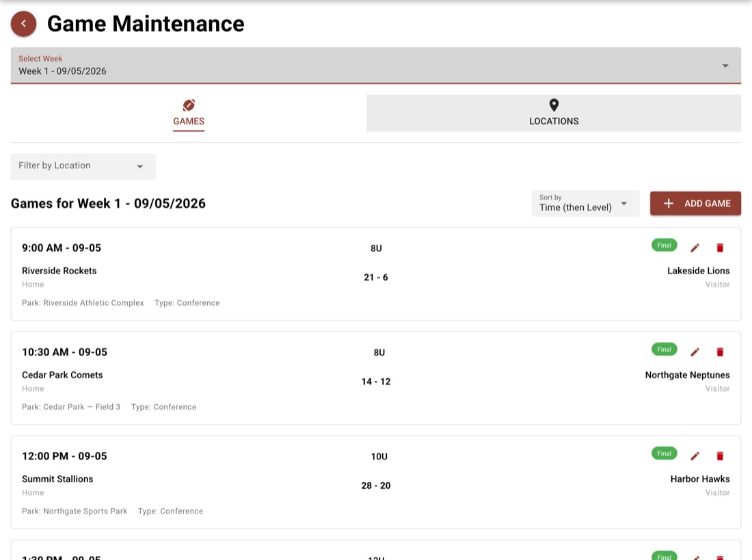Viewport: 752px width, 560px height.
Task: Edit the Summit Stallions game
Action: (x=695, y=456)
